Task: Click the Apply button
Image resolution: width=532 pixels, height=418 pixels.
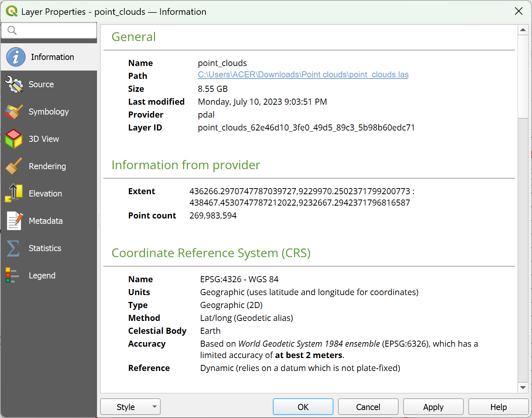Action: coord(433,407)
